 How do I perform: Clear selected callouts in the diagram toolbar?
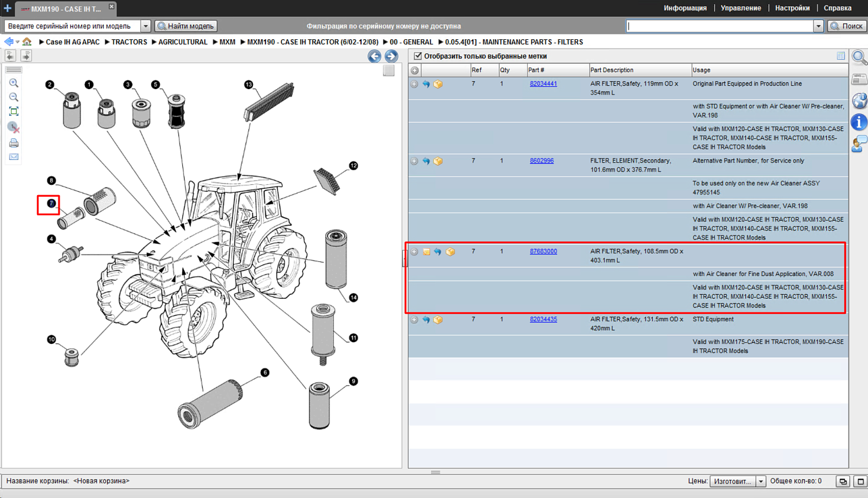[x=14, y=127]
